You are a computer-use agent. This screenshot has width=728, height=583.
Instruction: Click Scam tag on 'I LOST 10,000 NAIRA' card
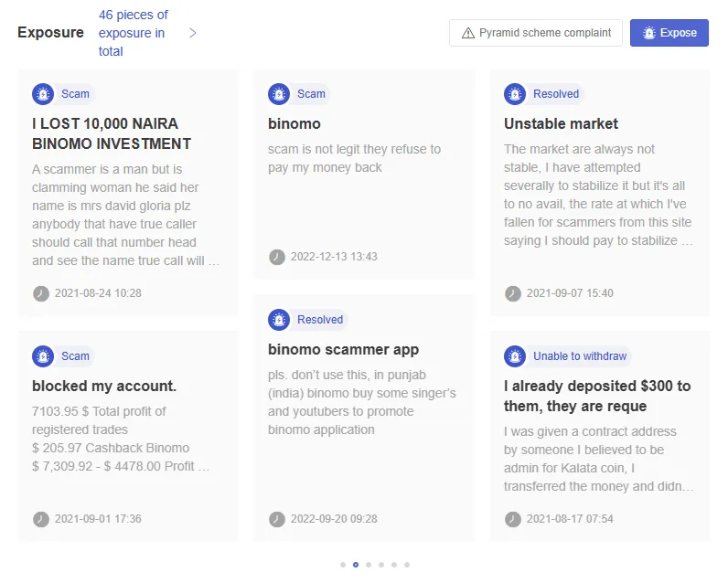[75, 94]
